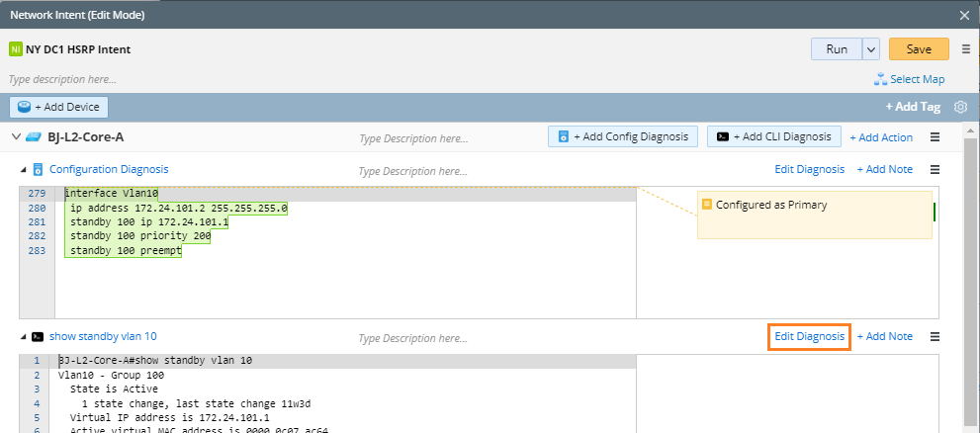Screen dimensions: 980x433
Task: Click the highlighted Edit Diagnosis link
Action: tap(809, 336)
